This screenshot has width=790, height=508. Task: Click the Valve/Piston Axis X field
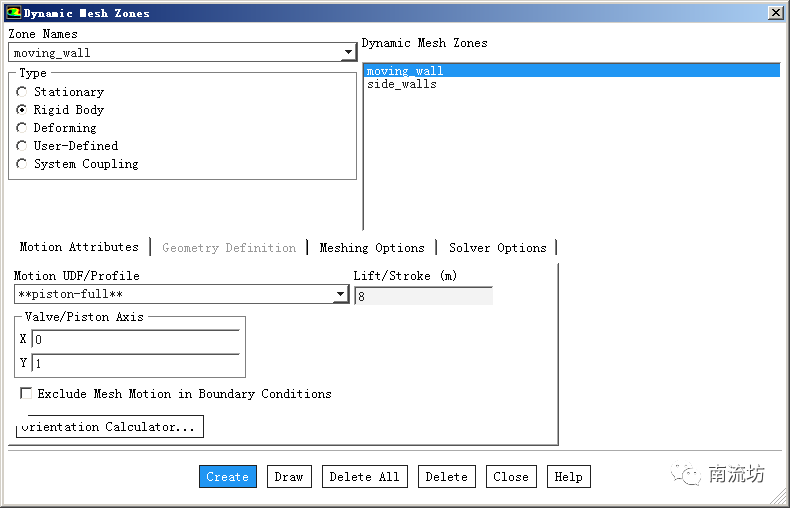click(x=136, y=339)
